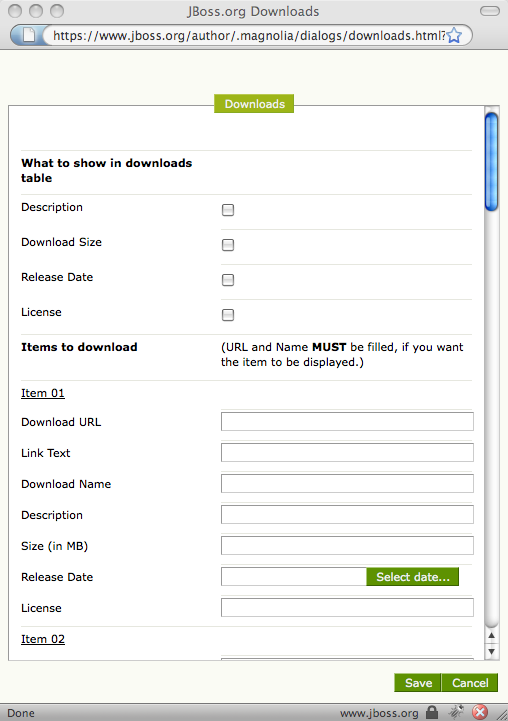Click the Save button

coord(418,683)
